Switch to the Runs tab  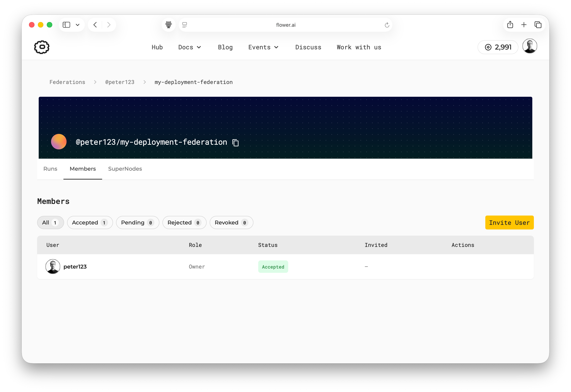(50, 169)
